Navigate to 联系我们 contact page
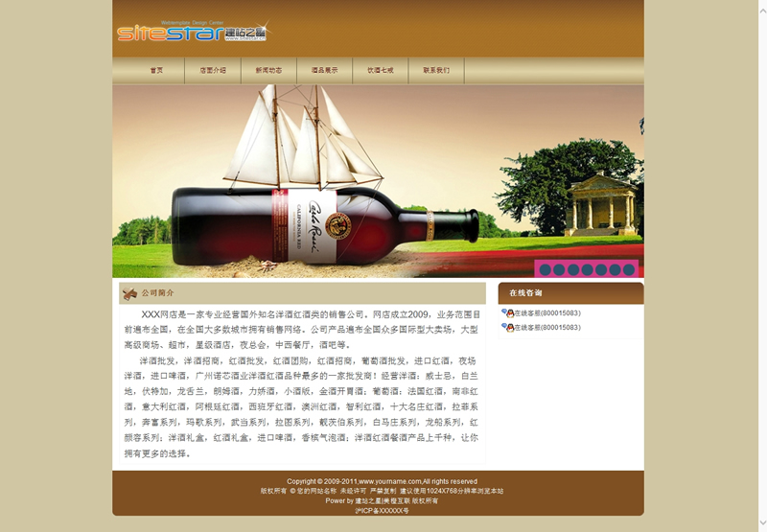 point(436,71)
